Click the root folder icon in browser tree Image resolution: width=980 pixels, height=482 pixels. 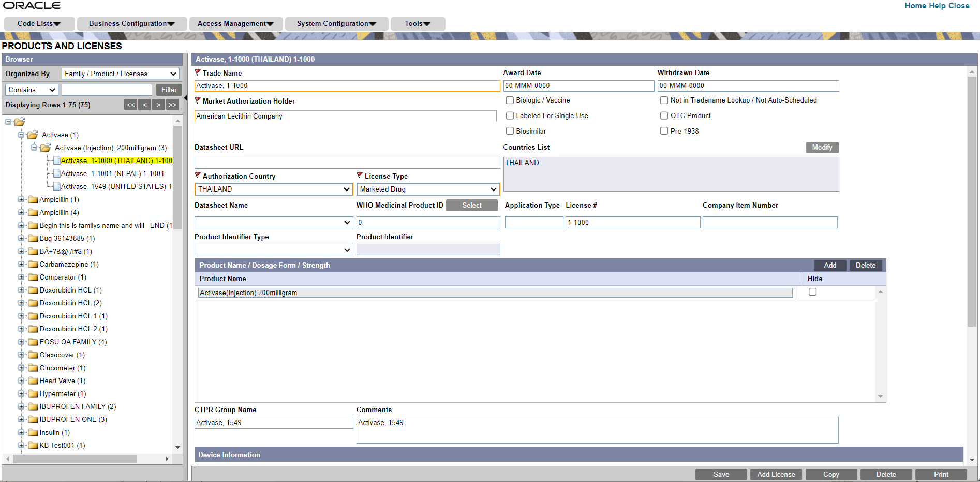(x=20, y=122)
